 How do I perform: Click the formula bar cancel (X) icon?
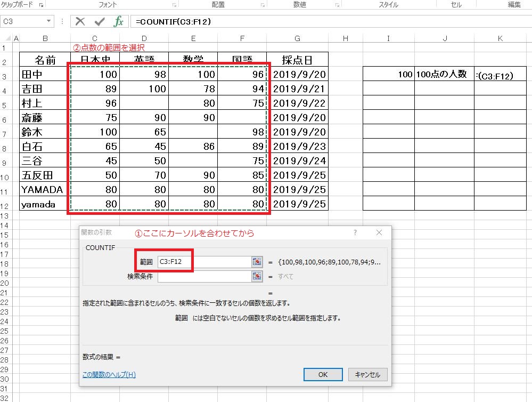coord(80,21)
